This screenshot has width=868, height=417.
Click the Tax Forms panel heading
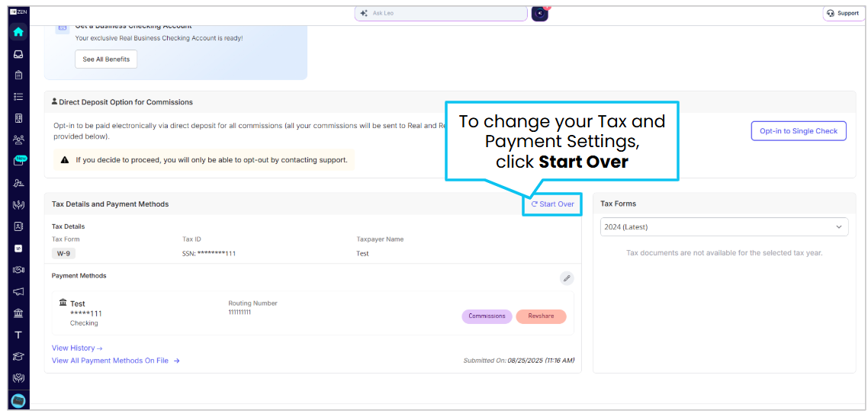coord(619,204)
